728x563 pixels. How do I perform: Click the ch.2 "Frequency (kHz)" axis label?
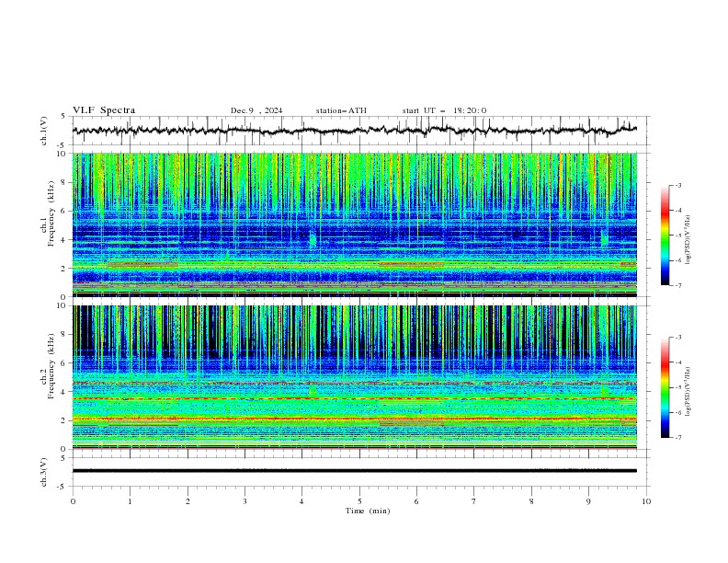[51, 366]
